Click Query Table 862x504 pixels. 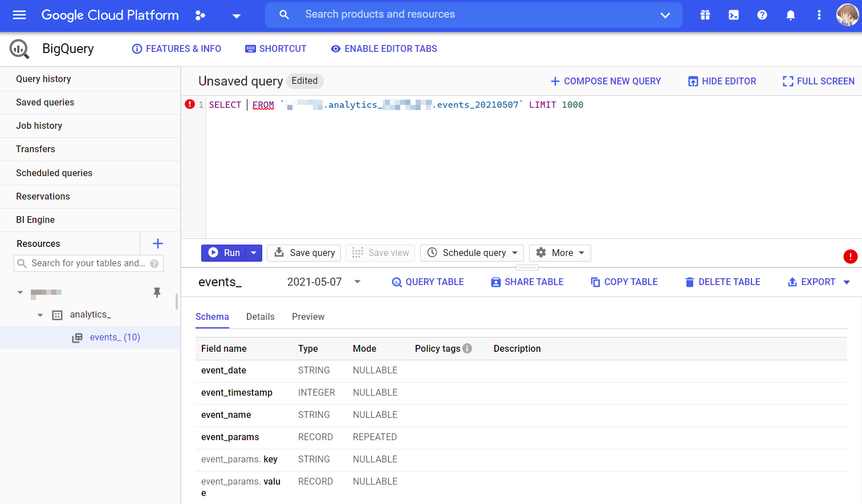point(428,282)
